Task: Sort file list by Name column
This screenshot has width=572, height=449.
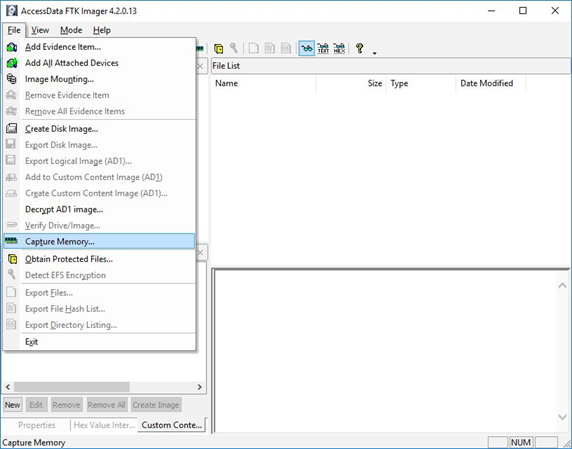Action: [263, 83]
